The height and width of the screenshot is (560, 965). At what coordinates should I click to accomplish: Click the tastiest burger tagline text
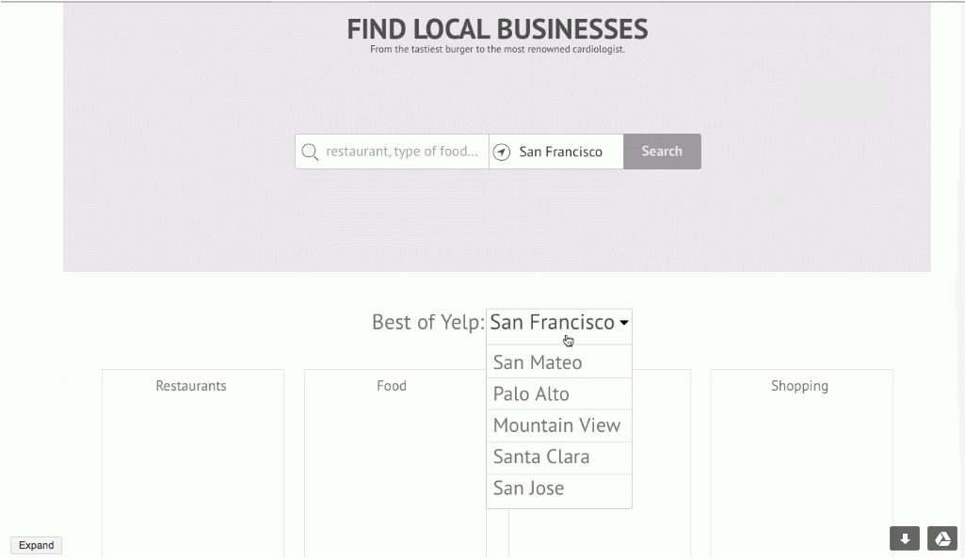497,50
